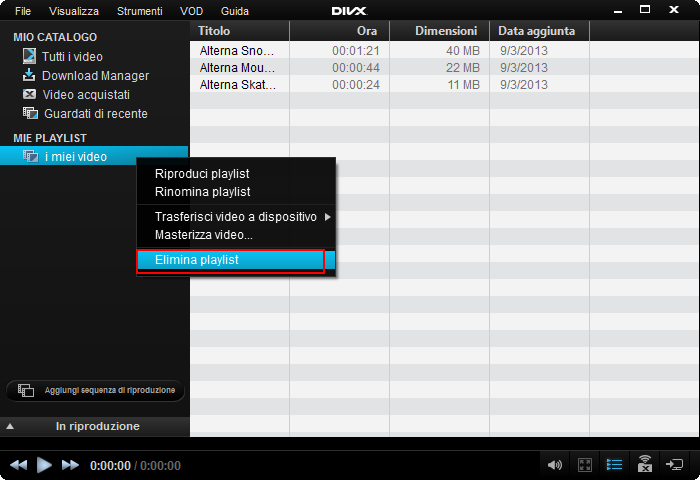Minimize the DivX window
This screenshot has width=700, height=480.
pos(618,11)
